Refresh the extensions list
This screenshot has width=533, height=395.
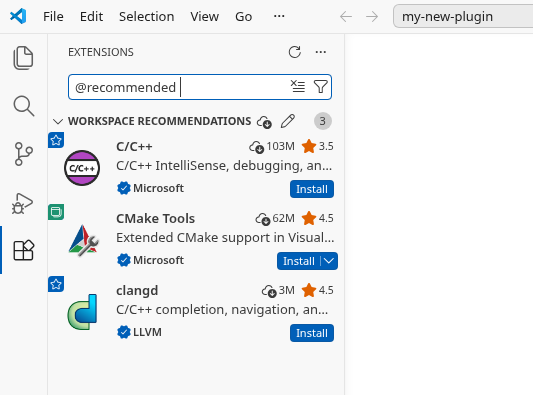[x=295, y=52]
